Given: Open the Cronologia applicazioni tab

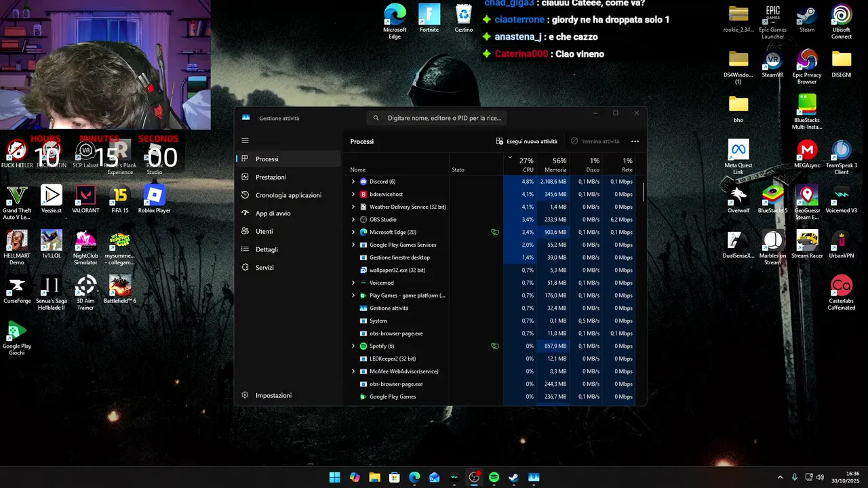Looking at the screenshot, I should coord(288,195).
